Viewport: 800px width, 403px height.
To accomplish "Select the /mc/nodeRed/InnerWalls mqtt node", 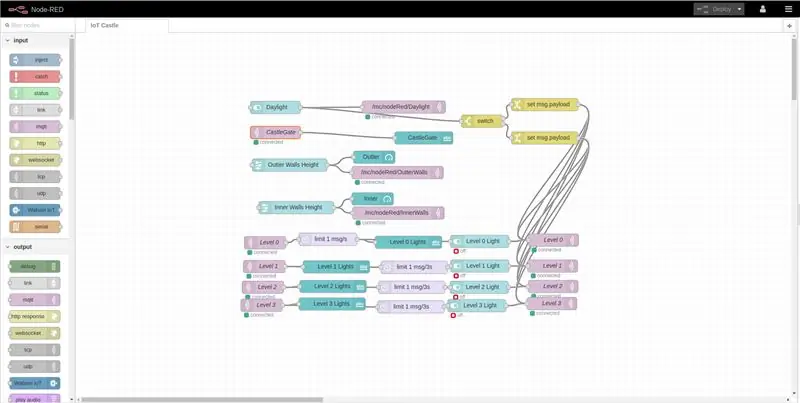I will click(x=398, y=213).
